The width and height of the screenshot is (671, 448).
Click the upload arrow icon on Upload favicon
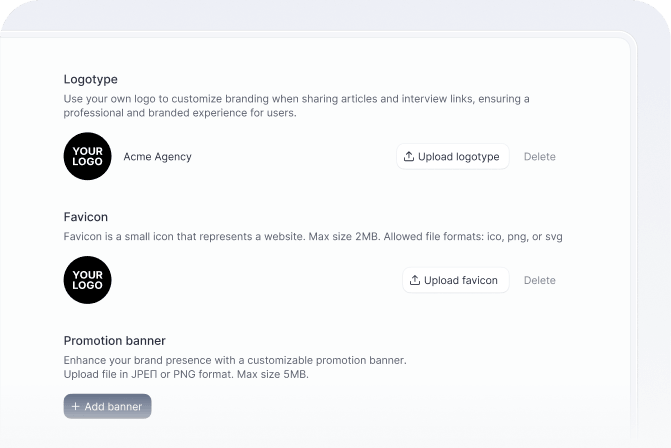coord(415,280)
